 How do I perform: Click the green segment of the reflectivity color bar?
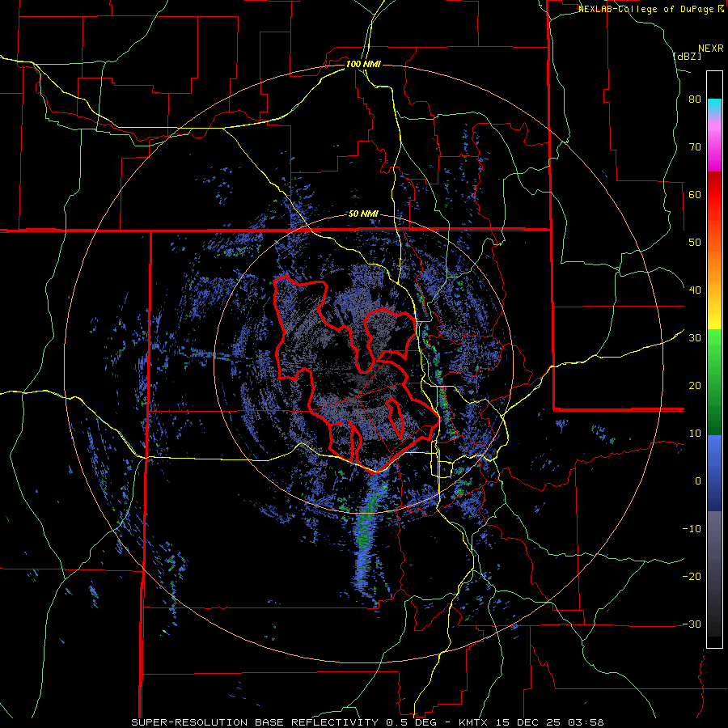pyautogui.click(x=714, y=382)
